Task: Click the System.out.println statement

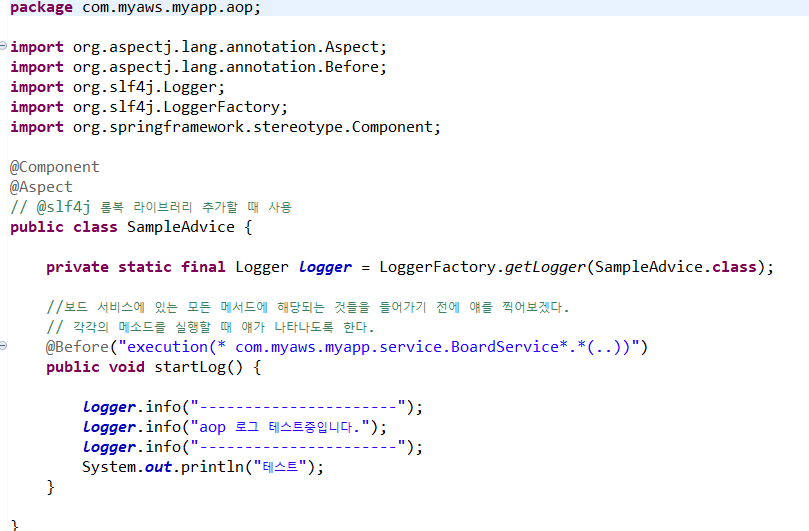Action: (203, 467)
